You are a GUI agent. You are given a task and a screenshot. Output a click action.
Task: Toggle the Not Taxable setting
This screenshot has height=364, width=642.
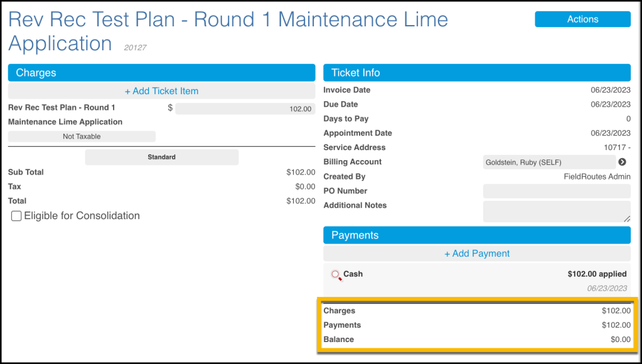click(82, 136)
